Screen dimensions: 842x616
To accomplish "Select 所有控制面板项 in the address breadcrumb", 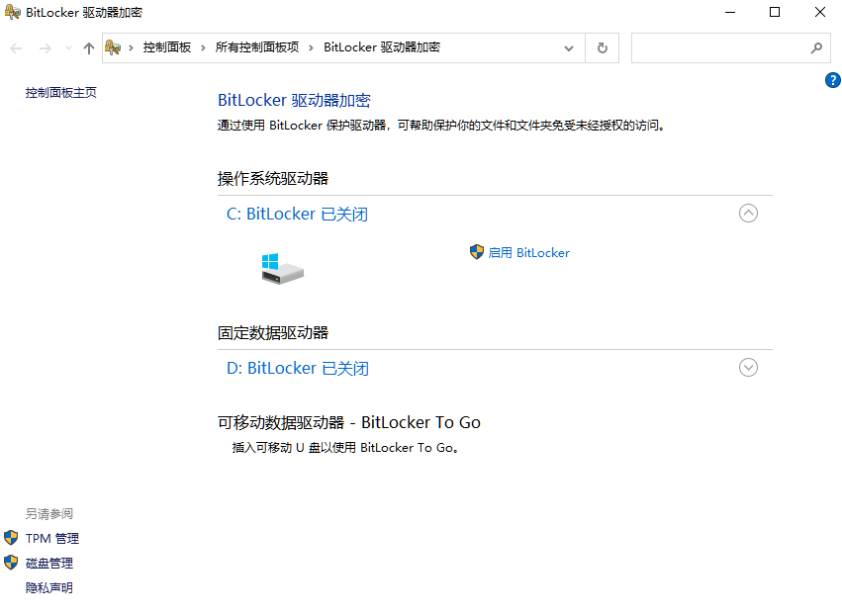I will [257, 47].
